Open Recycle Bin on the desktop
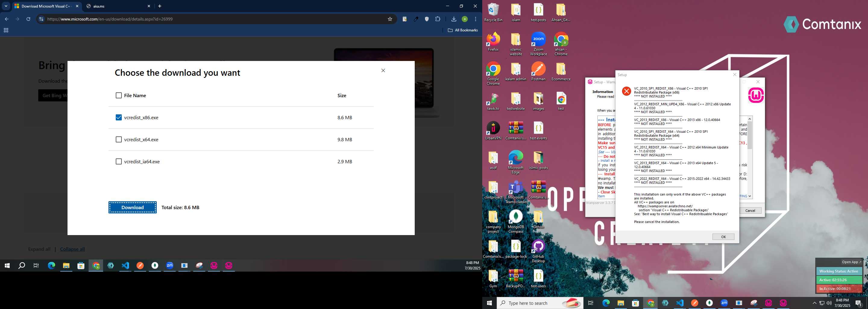This screenshot has width=868, height=309. [x=493, y=12]
